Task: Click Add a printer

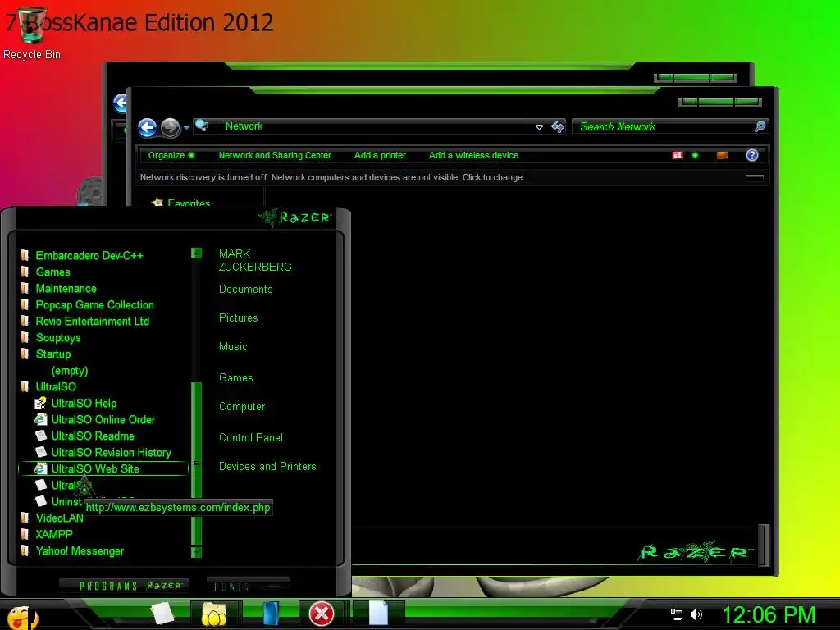Action: [x=380, y=155]
